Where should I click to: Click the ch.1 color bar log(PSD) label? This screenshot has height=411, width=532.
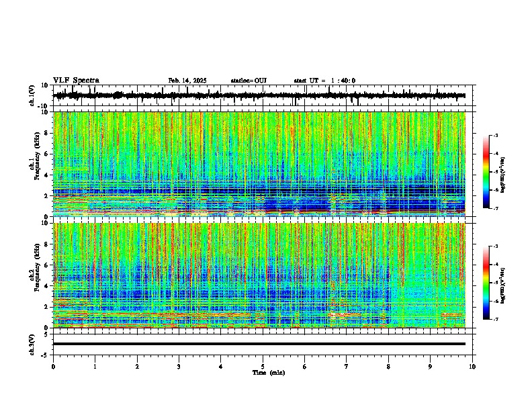[x=503, y=175]
